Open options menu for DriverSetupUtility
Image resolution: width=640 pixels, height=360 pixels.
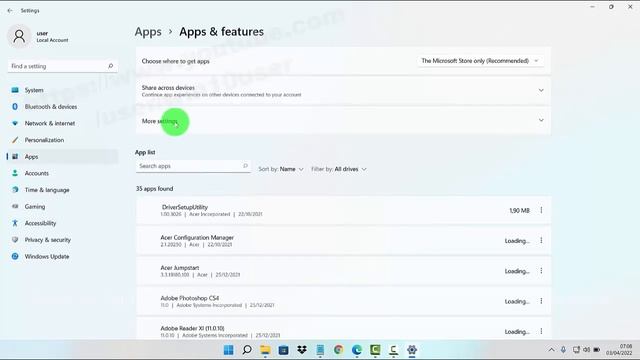(x=541, y=210)
